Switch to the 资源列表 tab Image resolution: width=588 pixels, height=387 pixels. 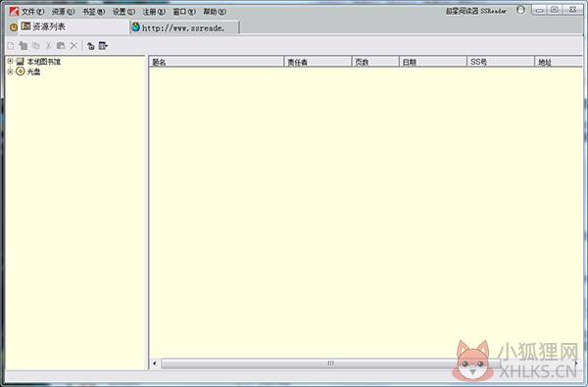73,26
